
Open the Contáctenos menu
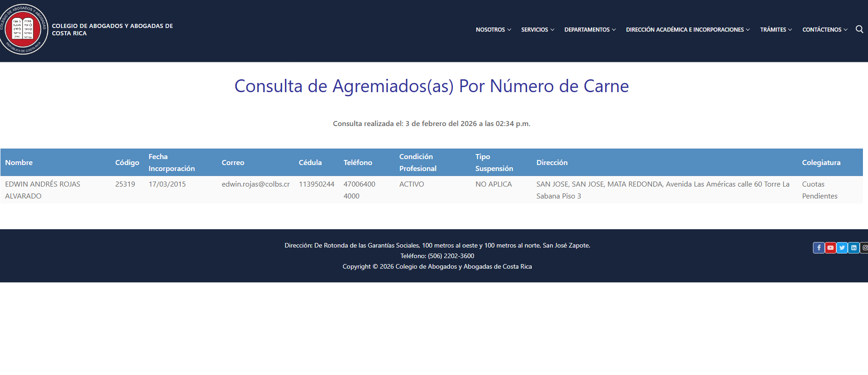pos(824,30)
